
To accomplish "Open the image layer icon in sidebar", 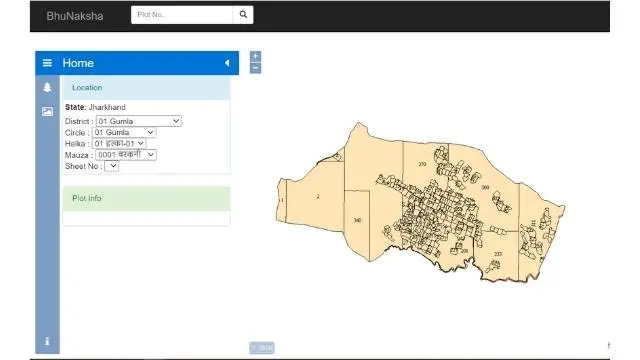I will [47, 111].
